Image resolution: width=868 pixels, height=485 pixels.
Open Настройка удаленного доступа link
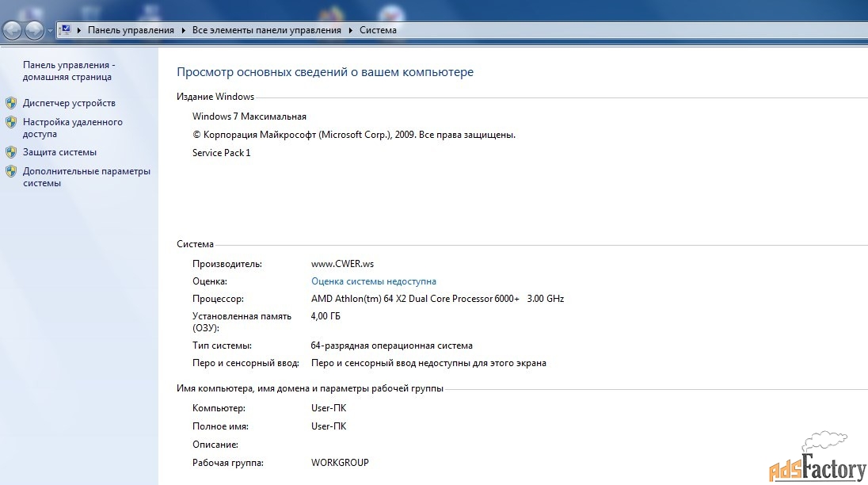tap(73, 128)
